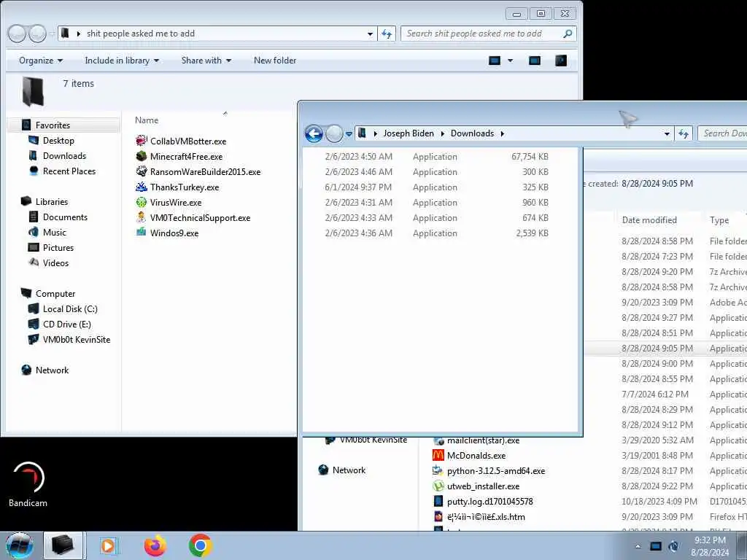This screenshot has width=747, height=560.
Task: Open recent locations dropdown in Downloads window
Action: 349,134
